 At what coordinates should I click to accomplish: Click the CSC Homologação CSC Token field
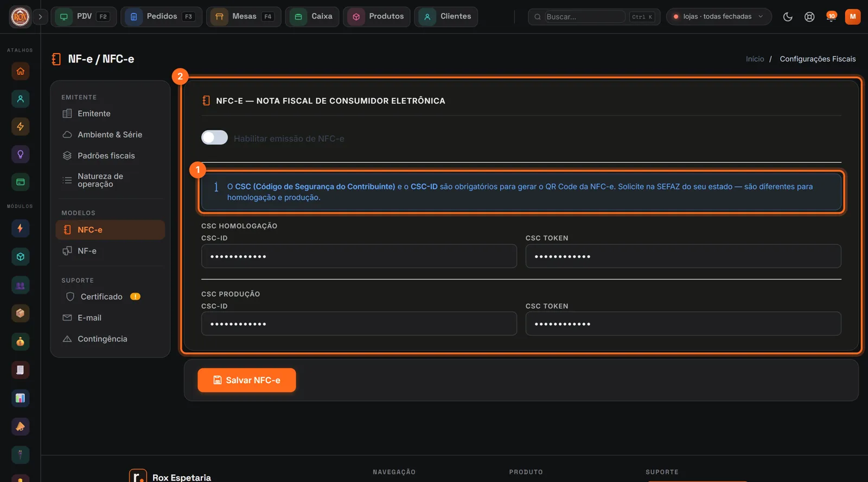click(x=684, y=256)
